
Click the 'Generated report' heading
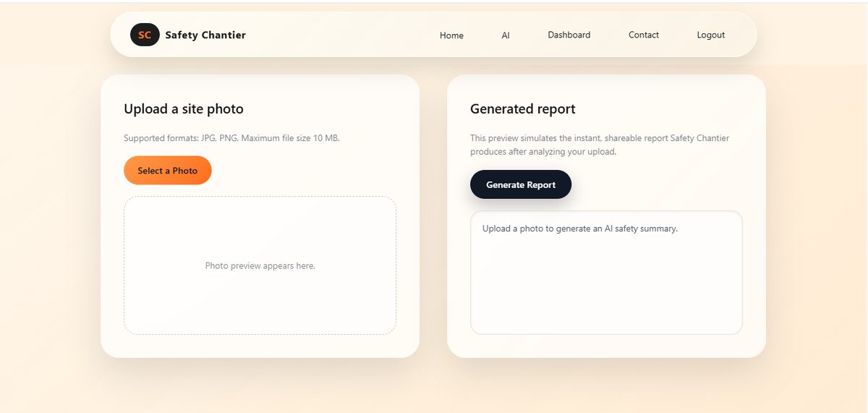[523, 109]
